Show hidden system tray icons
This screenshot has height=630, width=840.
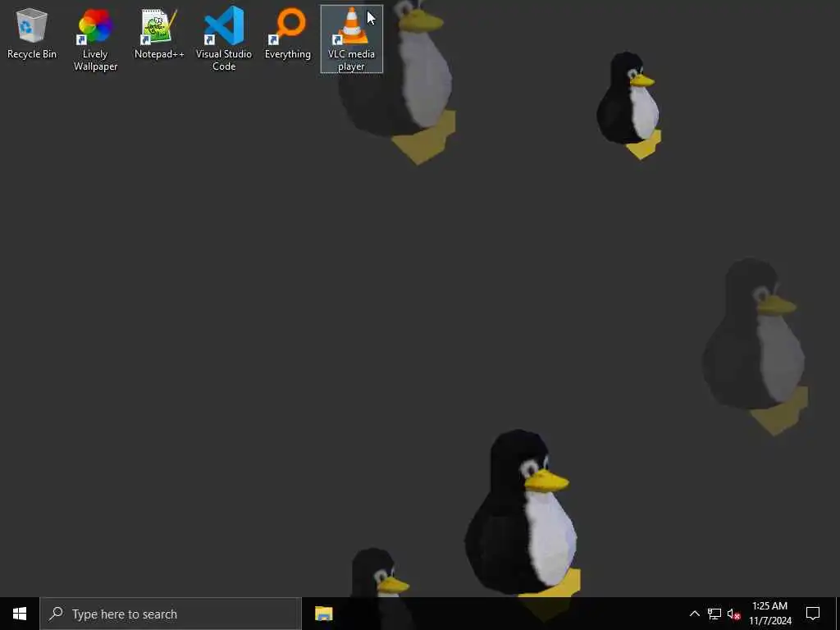[694, 614]
